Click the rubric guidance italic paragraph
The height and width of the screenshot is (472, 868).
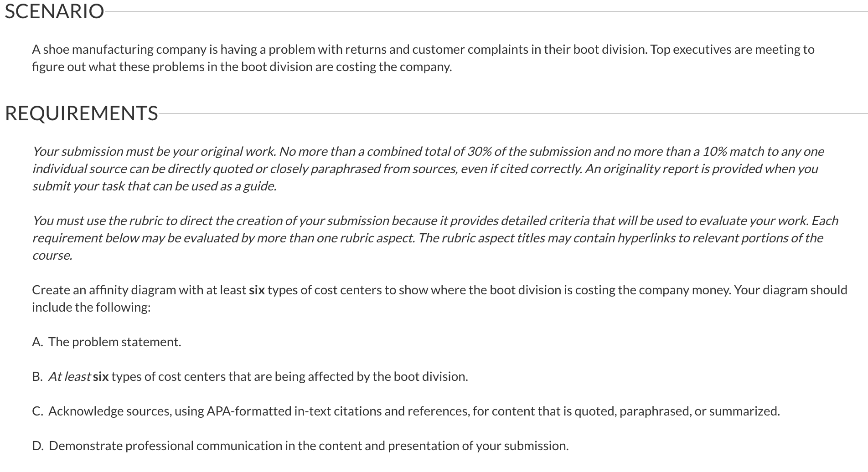[435, 238]
